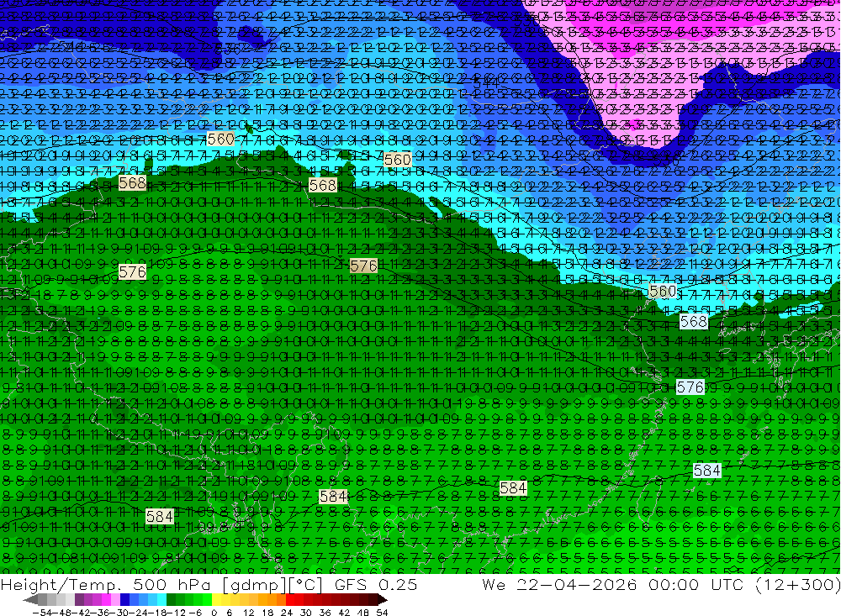Image resolution: width=841 pixels, height=616 pixels.
Task: Select the dark green -12° scale segment
Action: pos(171,600)
